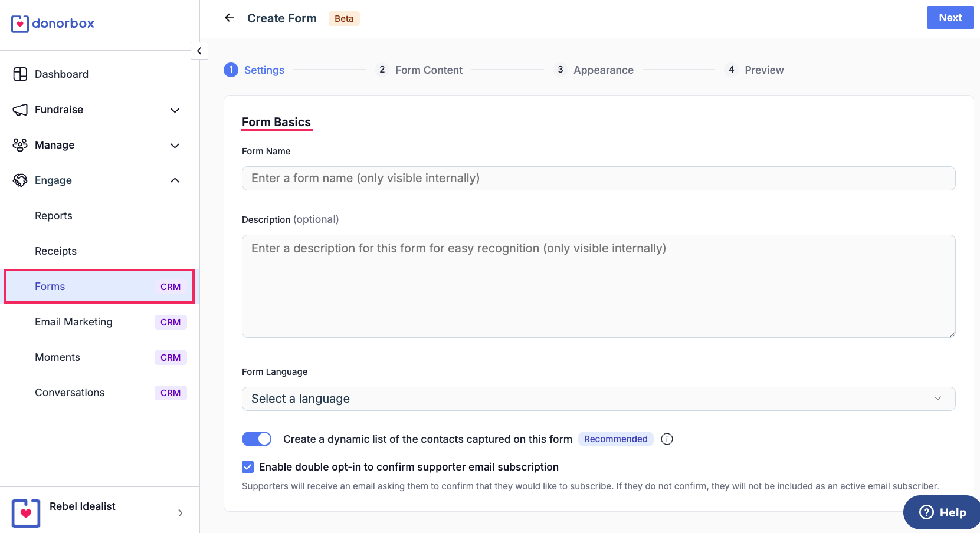Click the step 2 number badge
This screenshot has height=533, width=980.
click(382, 70)
